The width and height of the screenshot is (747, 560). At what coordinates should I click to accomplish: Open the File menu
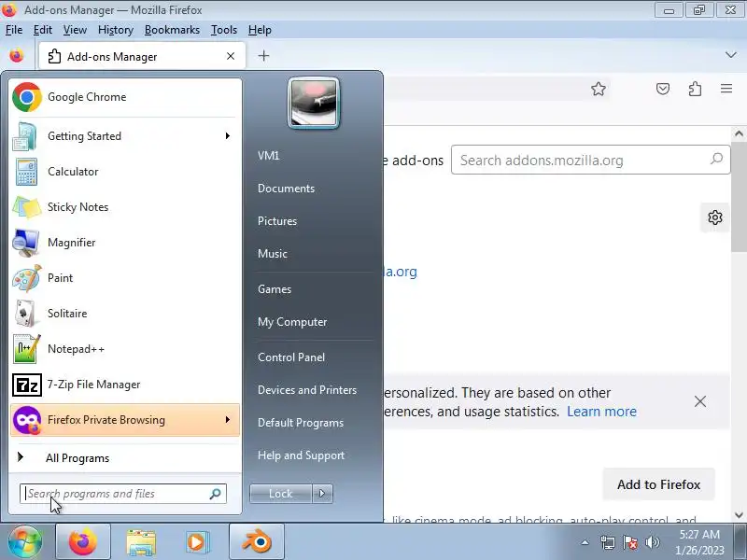click(14, 30)
